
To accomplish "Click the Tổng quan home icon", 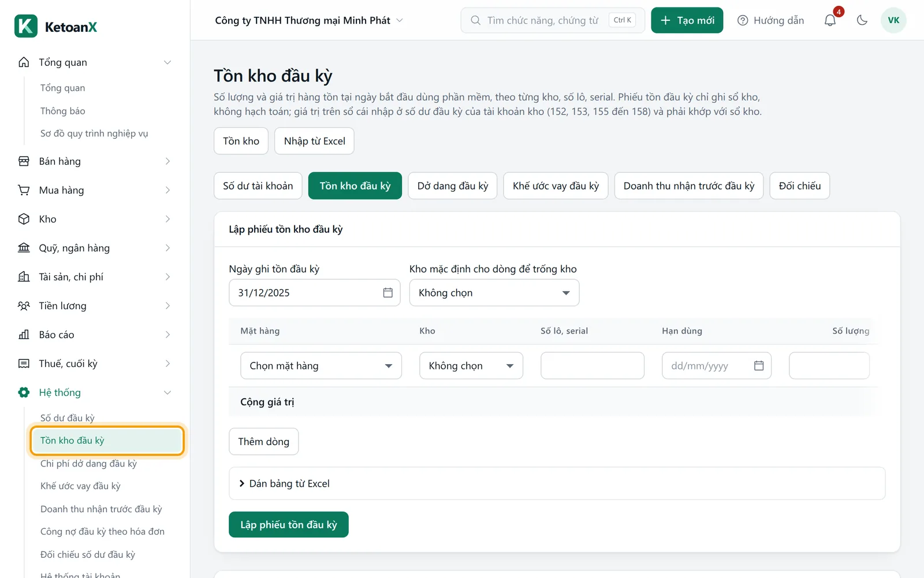I will pyautogui.click(x=24, y=62).
